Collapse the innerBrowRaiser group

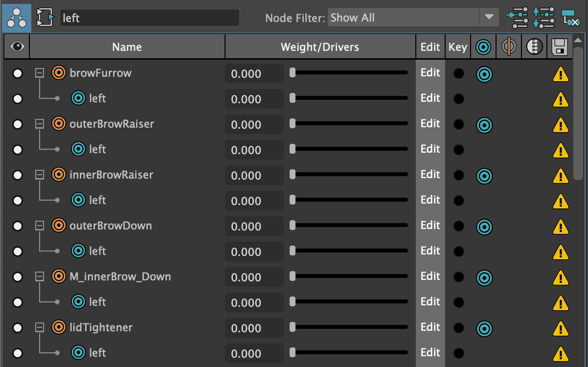pyautogui.click(x=40, y=175)
